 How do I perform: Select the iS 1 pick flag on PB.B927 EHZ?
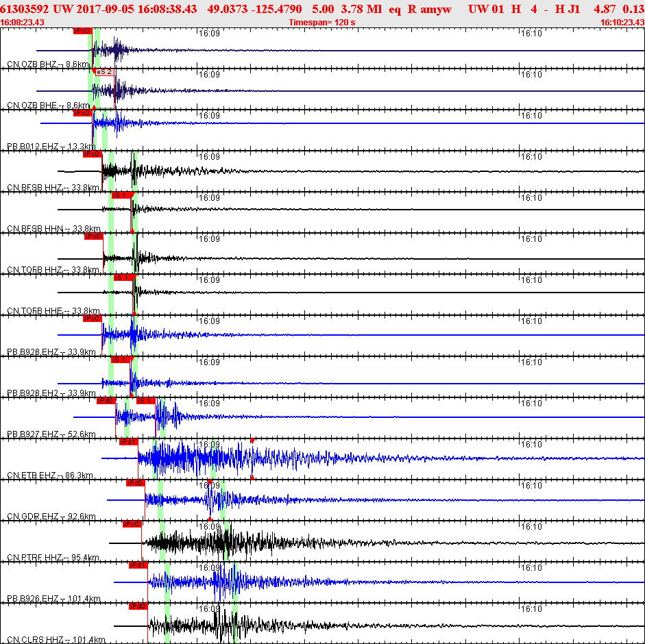[145, 401]
